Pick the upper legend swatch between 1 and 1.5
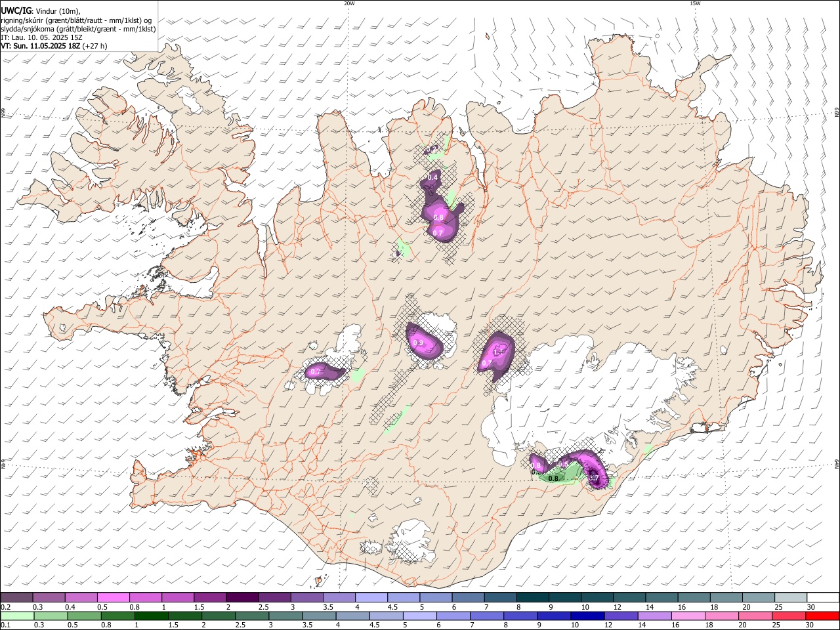Image resolution: width=840 pixels, height=630 pixels. 177,597
